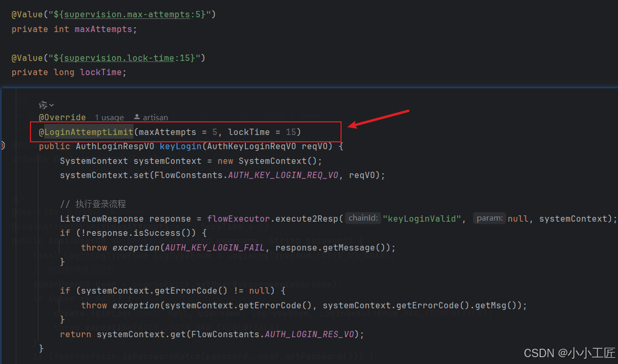Click the keyLogin method name

pyautogui.click(x=181, y=147)
